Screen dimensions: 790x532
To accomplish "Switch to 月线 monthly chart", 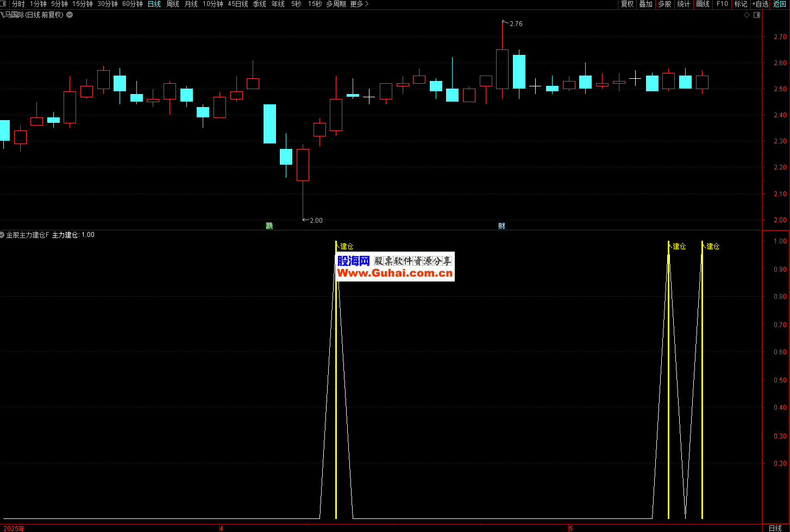I will click(x=191, y=4).
